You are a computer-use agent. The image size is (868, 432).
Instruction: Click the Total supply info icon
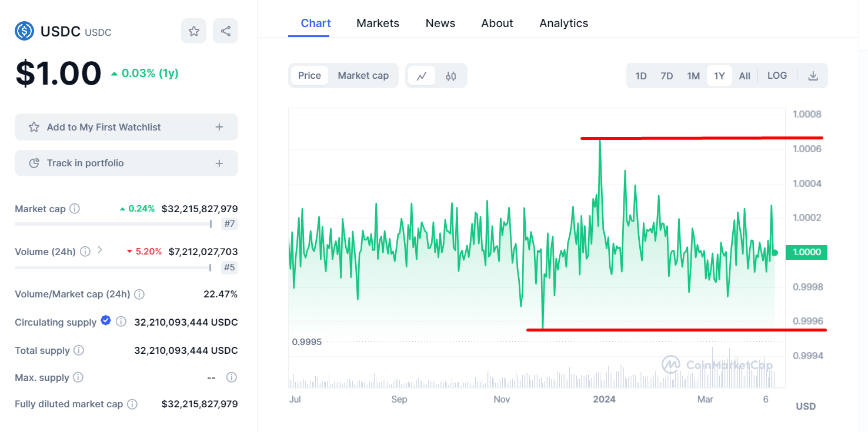click(79, 350)
